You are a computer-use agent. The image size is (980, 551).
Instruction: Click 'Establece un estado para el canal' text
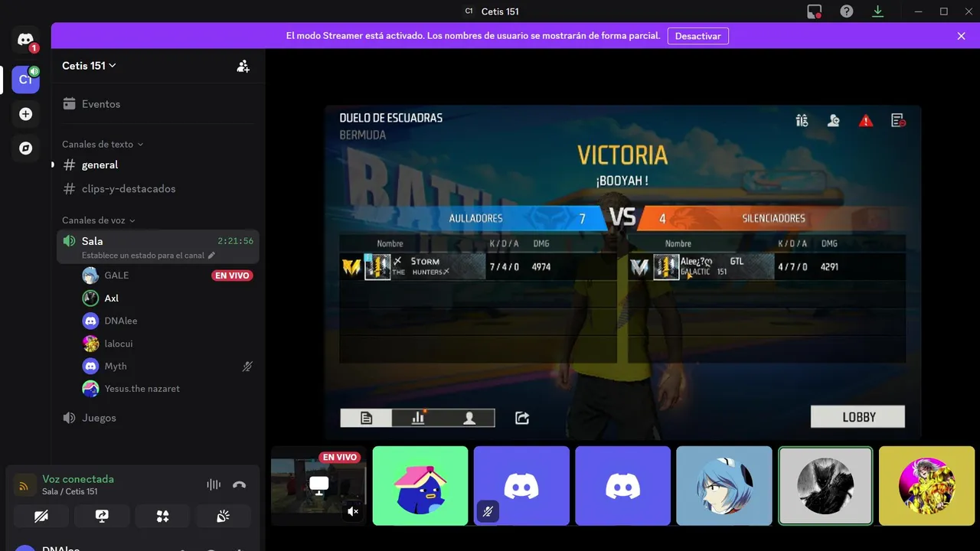pos(143,255)
